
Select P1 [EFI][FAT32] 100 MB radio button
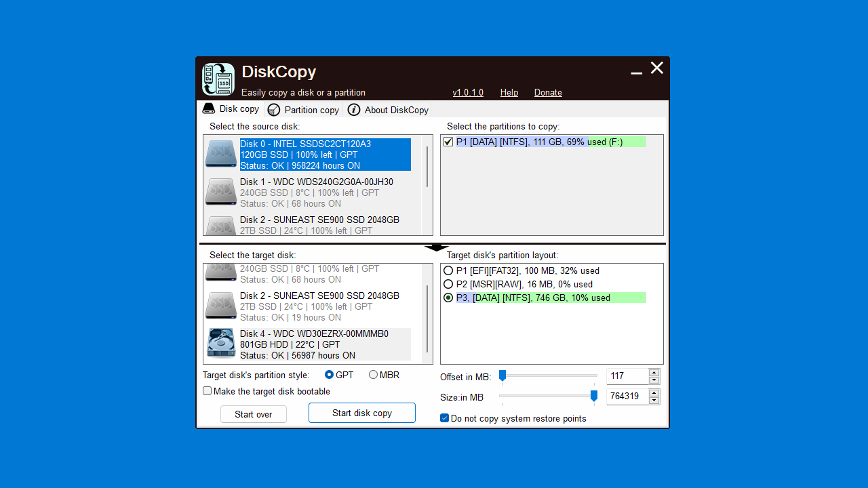click(x=448, y=270)
